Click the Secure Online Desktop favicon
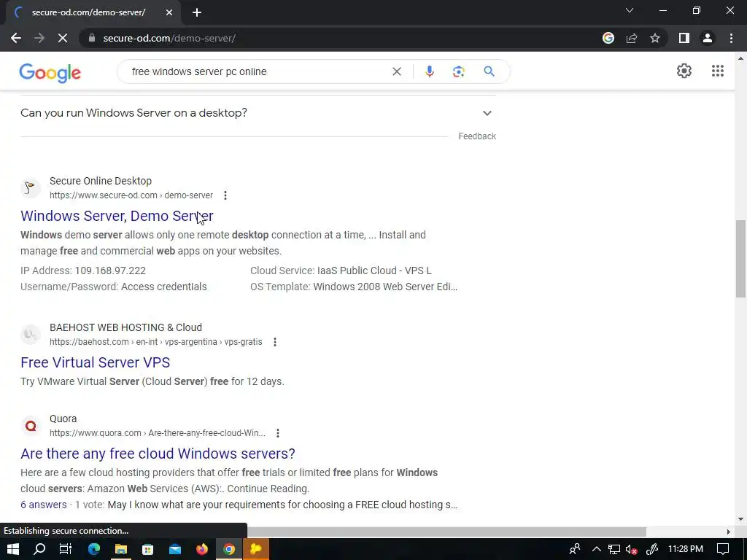This screenshot has width=747, height=560. click(x=31, y=187)
